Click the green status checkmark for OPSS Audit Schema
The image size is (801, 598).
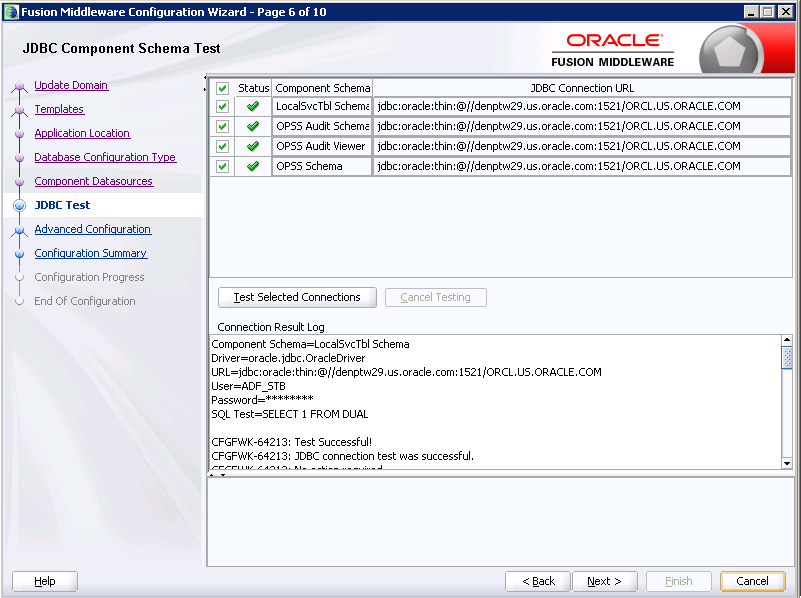click(253, 126)
